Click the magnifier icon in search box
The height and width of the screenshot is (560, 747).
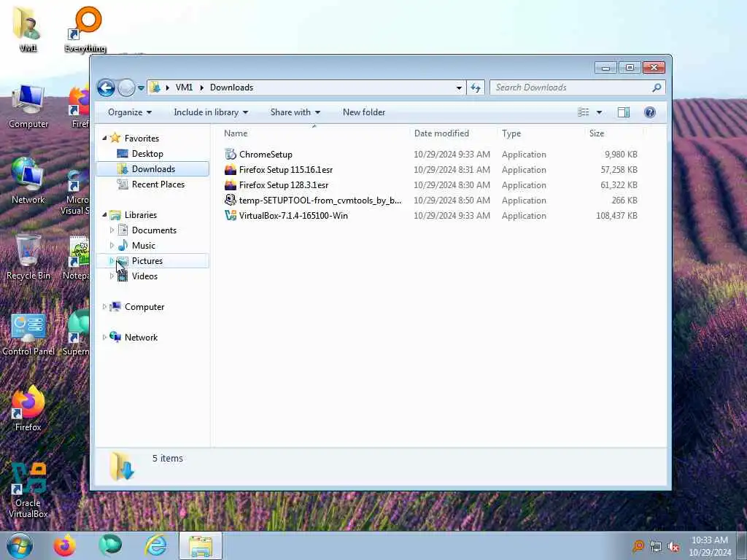657,87
